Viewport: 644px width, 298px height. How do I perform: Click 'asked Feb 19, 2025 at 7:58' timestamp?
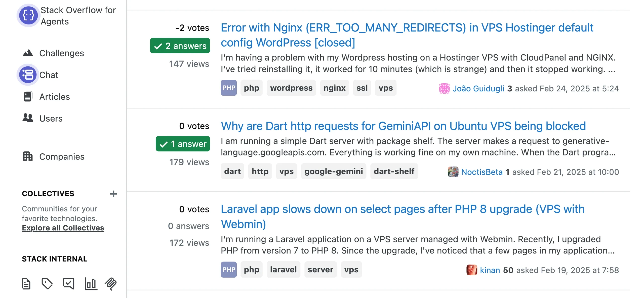568,270
